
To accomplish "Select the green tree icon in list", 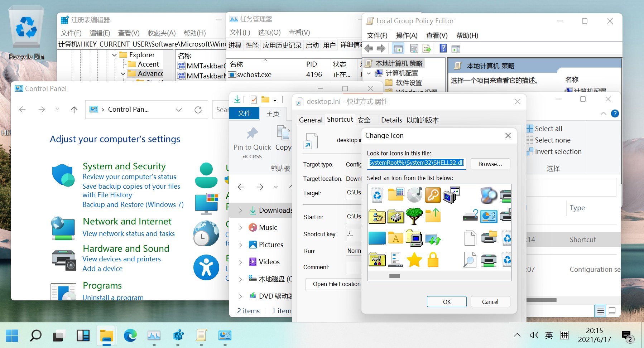I will [x=414, y=216].
